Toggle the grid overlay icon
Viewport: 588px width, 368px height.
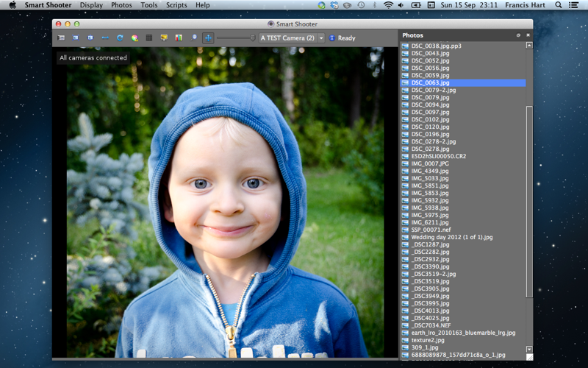(149, 38)
